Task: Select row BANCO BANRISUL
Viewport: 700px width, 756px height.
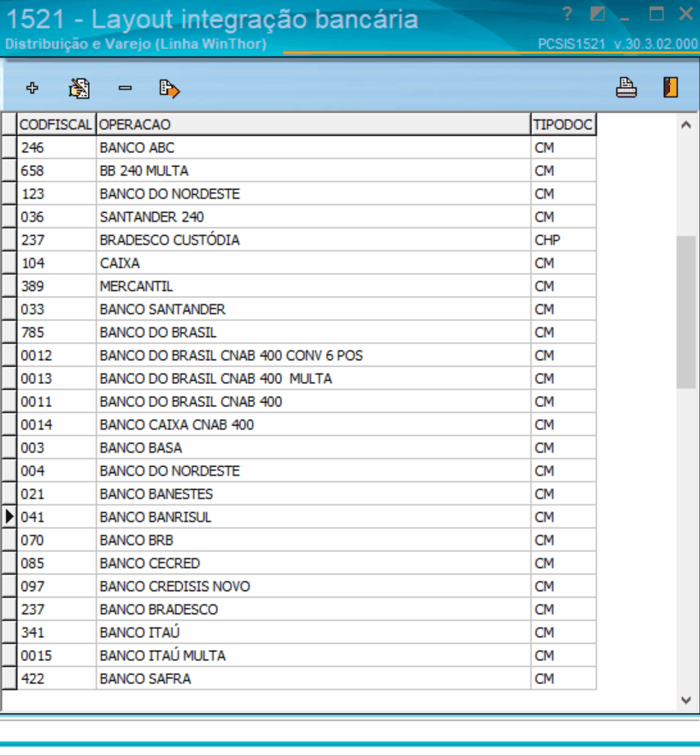Action: (x=306, y=517)
